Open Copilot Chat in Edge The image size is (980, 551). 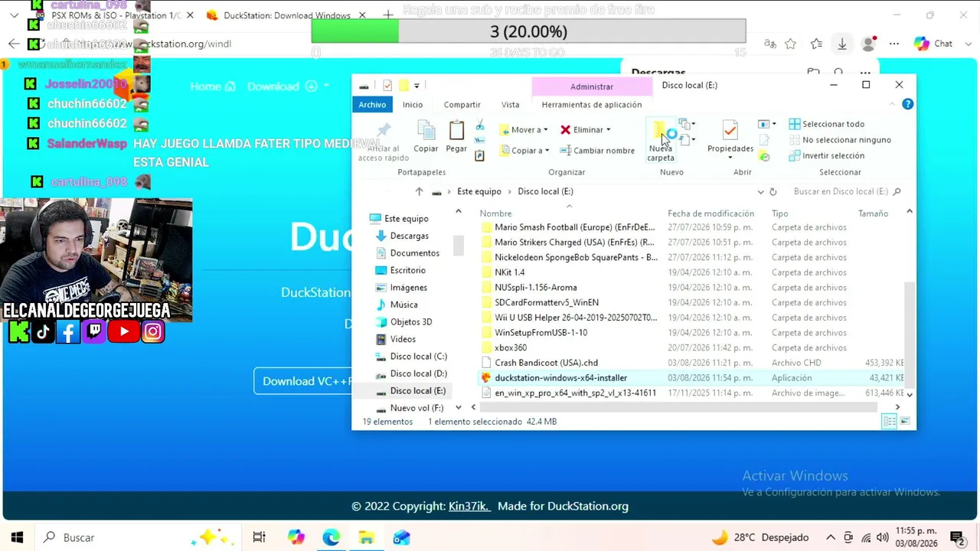tap(933, 44)
